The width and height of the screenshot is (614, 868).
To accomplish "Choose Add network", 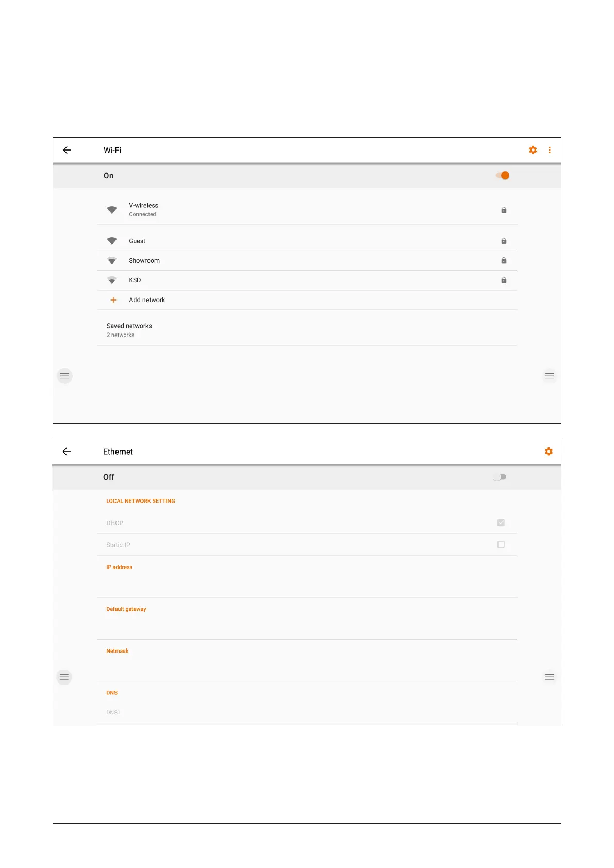I will [x=307, y=300].
